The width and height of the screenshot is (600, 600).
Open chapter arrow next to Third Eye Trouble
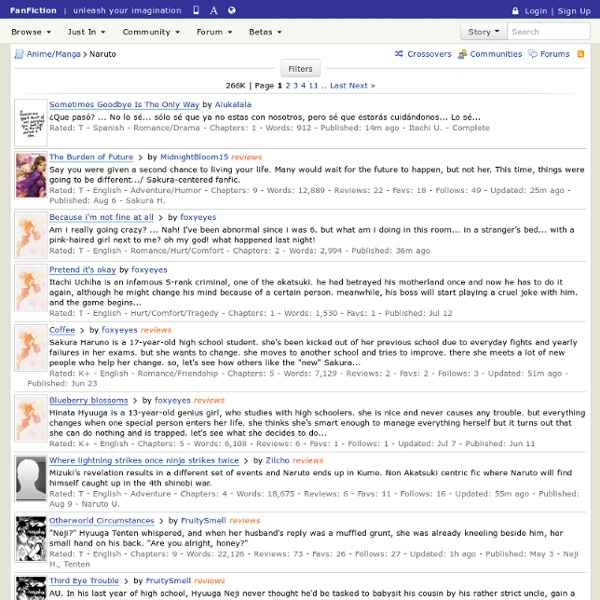pyautogui.click(x=126, y=581)
